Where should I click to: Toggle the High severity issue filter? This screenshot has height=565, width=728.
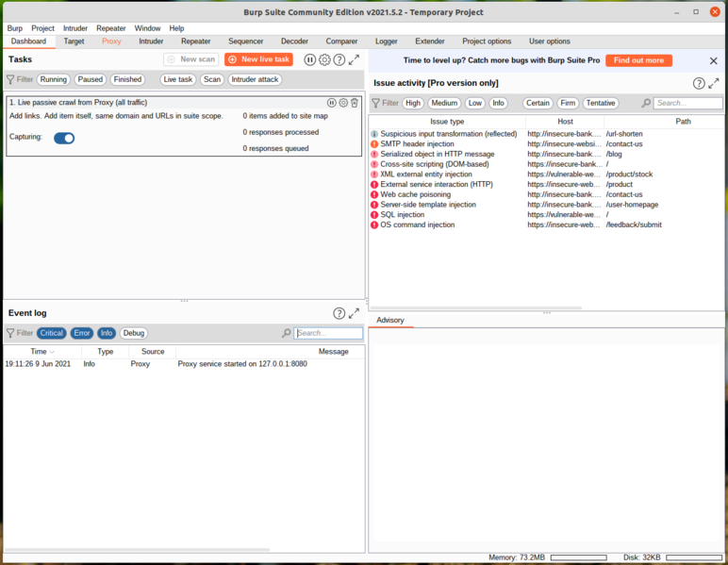tap(413, 103)
